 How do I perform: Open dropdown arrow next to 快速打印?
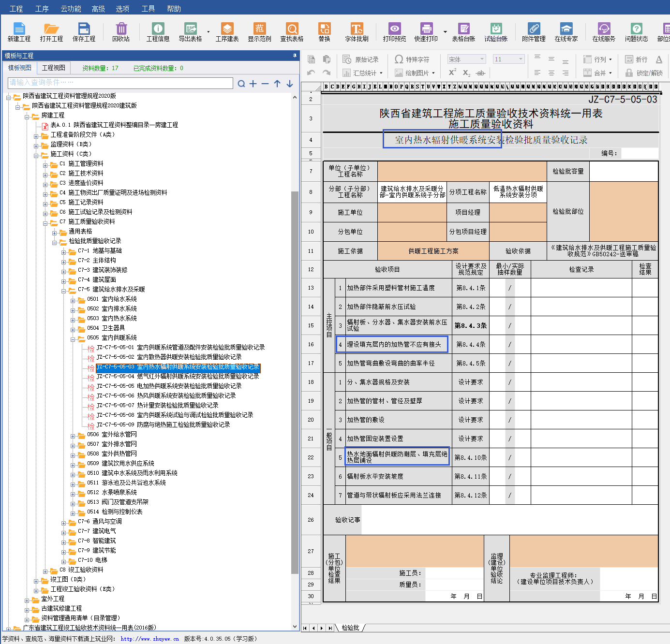pyautogui.click(x=445, y=32)
